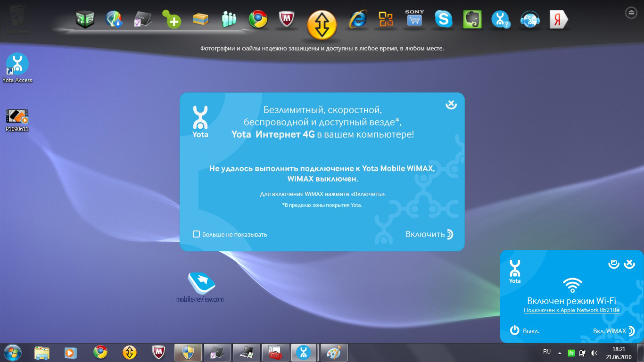Switch to Paint in the taskbar
This screenshot has height=362, width=644.
click(x=333, y=352)
